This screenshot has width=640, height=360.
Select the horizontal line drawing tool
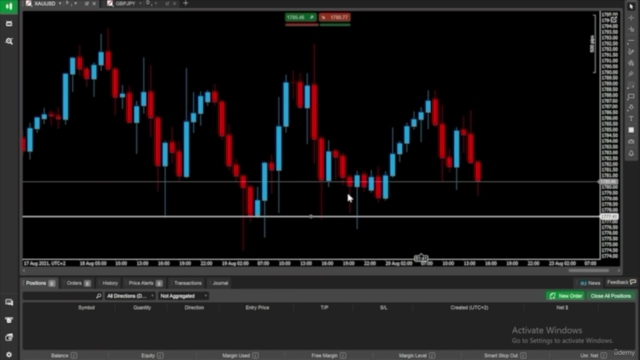coord(631,40)
